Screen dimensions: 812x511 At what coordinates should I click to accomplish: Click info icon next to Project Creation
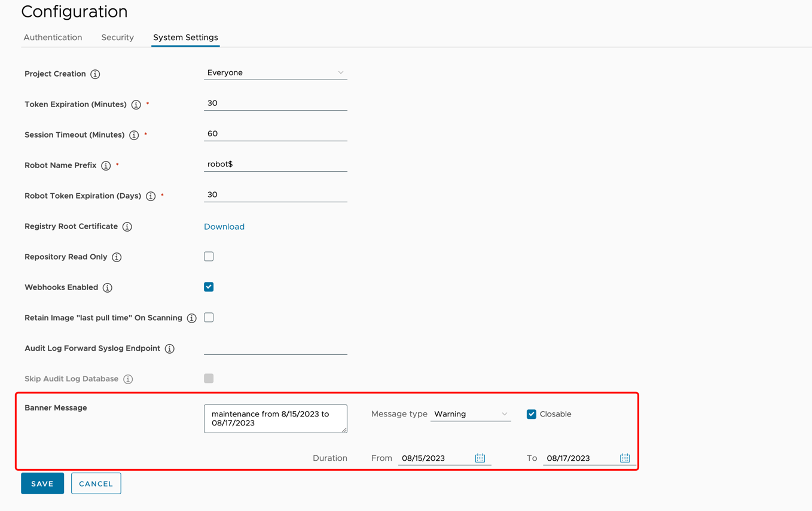(95, 74)
